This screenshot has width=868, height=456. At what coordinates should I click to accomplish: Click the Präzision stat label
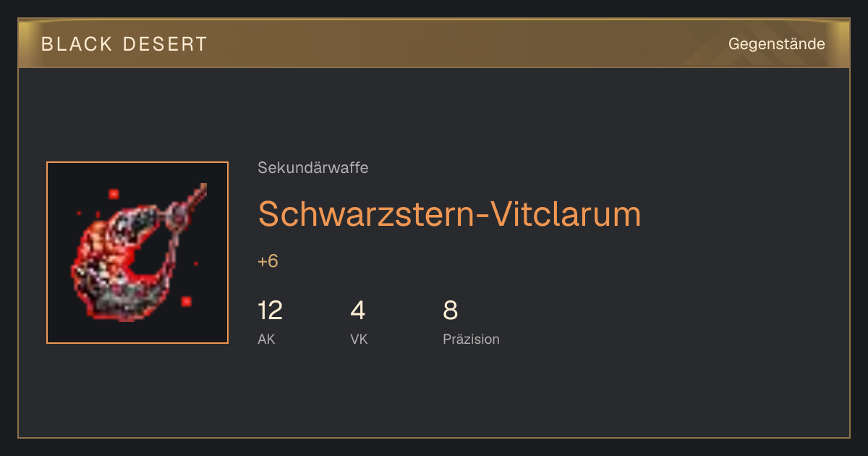(x=471, y=339)
